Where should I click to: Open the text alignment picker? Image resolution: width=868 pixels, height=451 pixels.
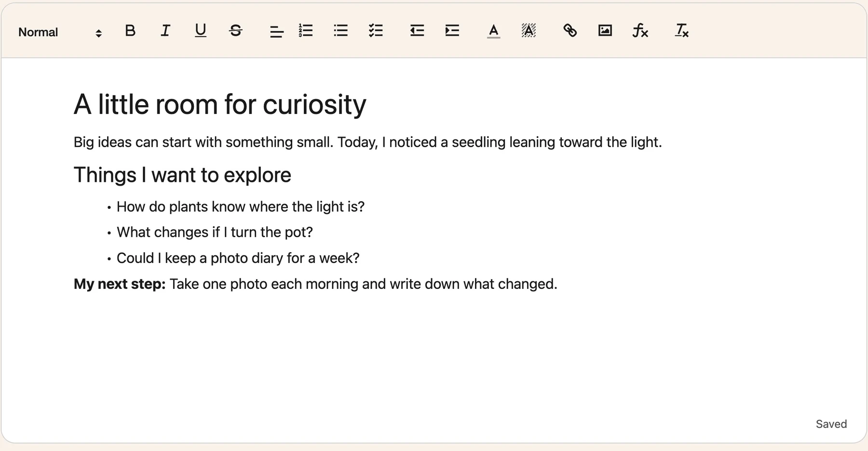click(276, 31)
